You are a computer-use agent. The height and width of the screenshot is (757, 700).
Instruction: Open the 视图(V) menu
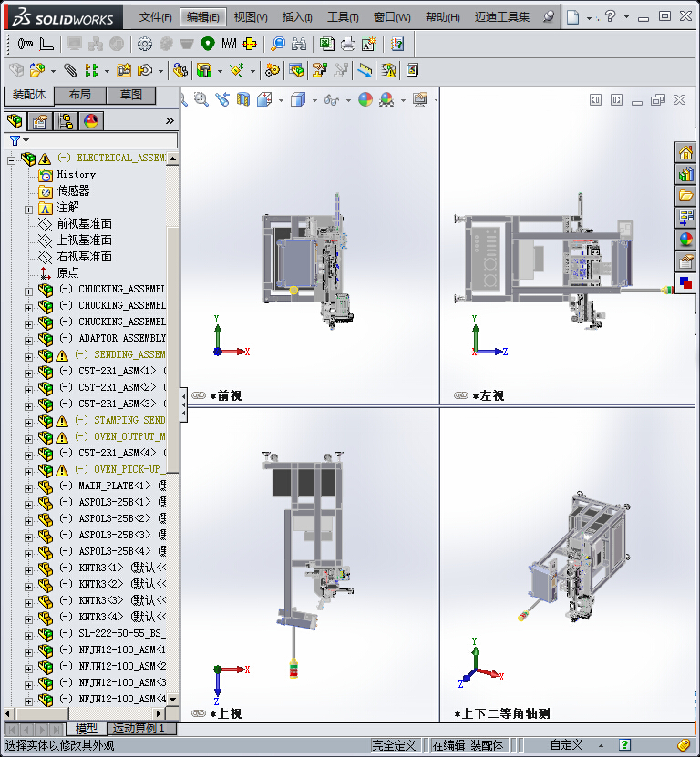pyautogui.click(x=251, y=17)
